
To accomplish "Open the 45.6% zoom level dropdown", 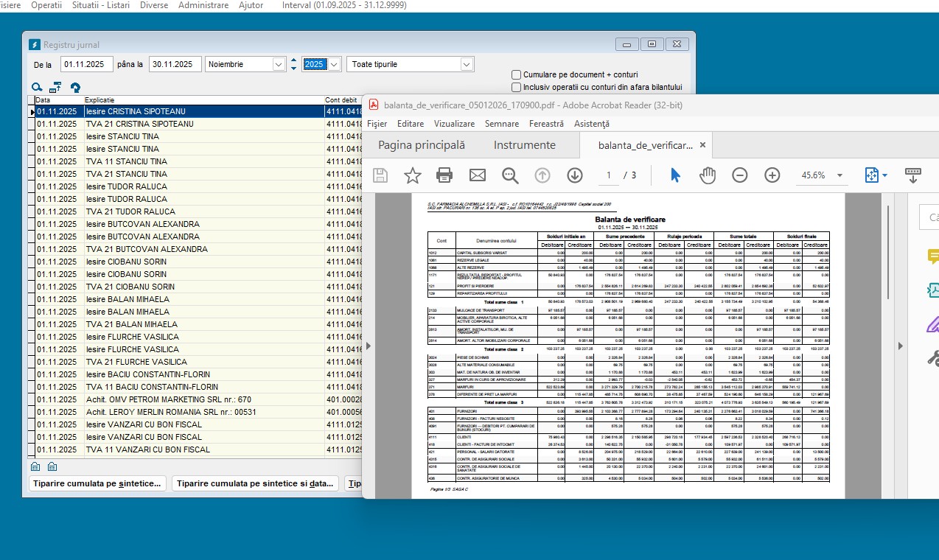I will point(839,175).
